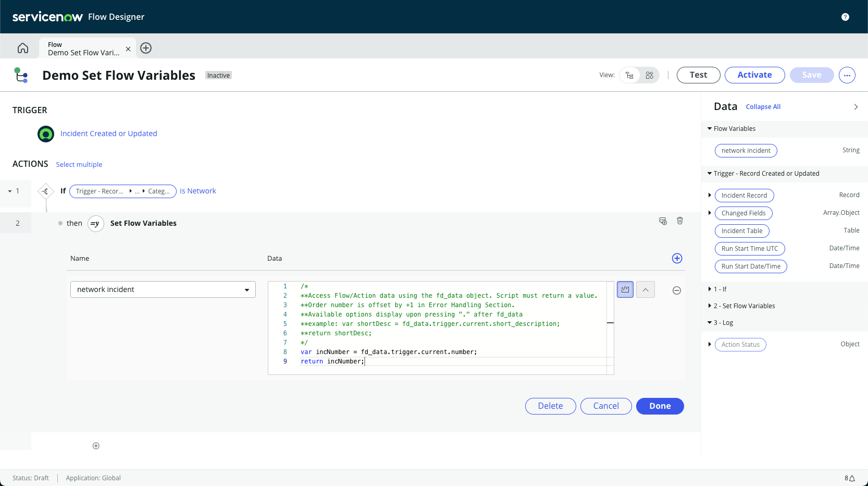Open a new tab with plus icon
This screenshot has width=868, height=486.
click(146, 48)
